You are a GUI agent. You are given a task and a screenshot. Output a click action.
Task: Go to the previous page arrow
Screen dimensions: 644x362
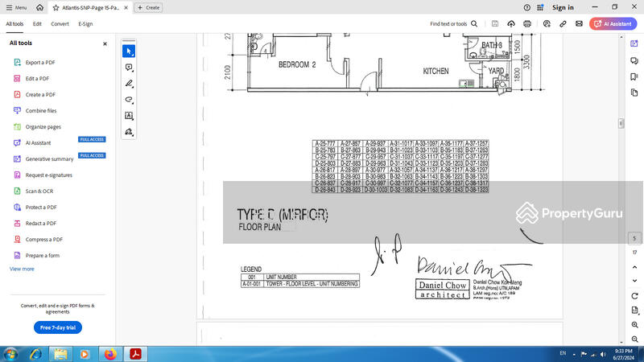point(634,267)
